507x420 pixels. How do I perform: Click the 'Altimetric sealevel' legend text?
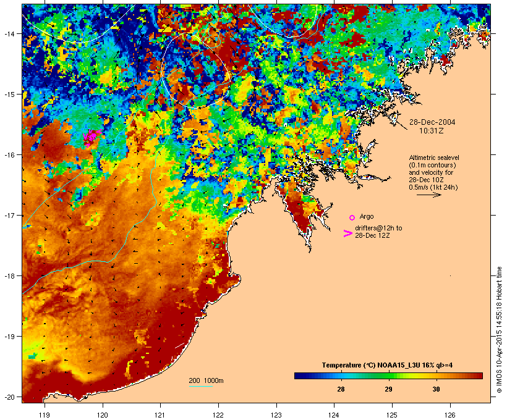[434, 157]
